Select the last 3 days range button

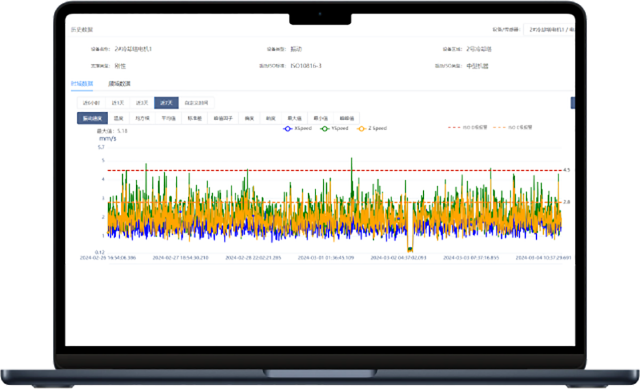[x=142, y=103]
